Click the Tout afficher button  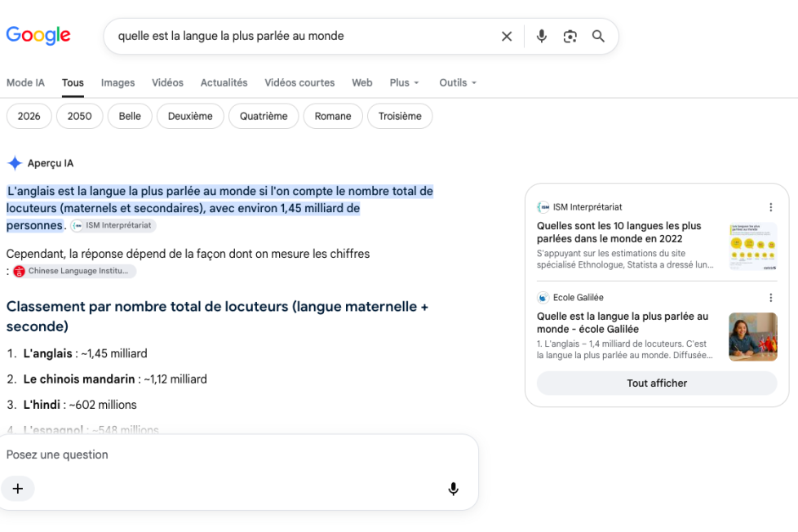point(657,383)
